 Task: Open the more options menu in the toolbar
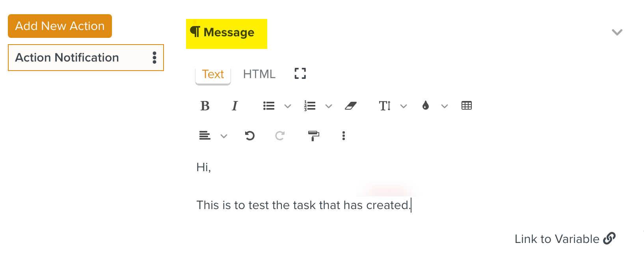[343, 136]
